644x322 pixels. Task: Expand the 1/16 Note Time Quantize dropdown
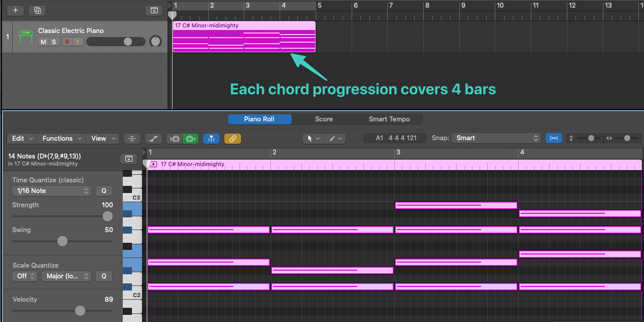51,191
